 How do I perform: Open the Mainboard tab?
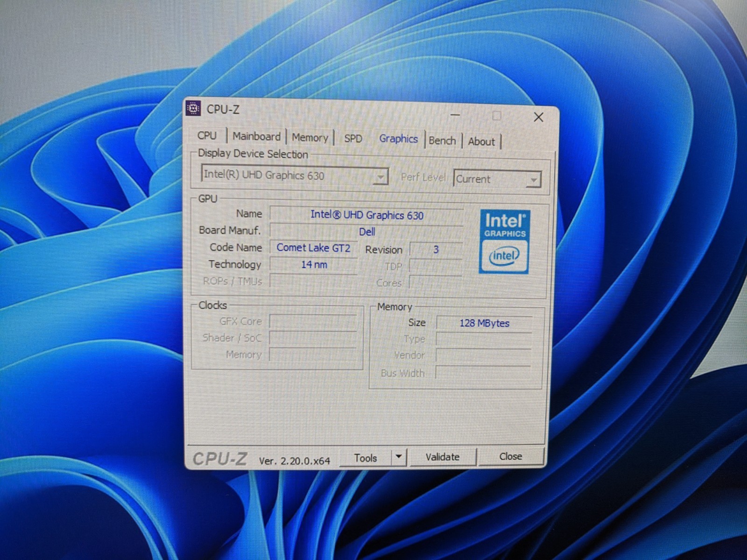click(256, 136)
